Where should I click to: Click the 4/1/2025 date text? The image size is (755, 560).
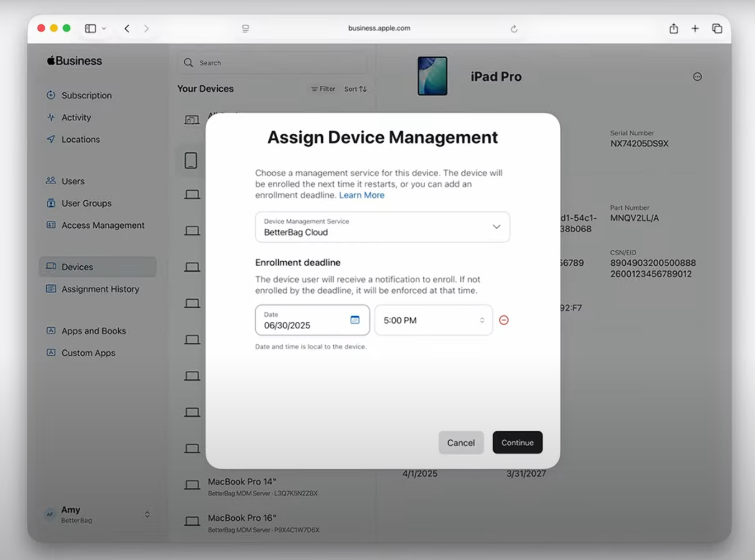[420, 474]
